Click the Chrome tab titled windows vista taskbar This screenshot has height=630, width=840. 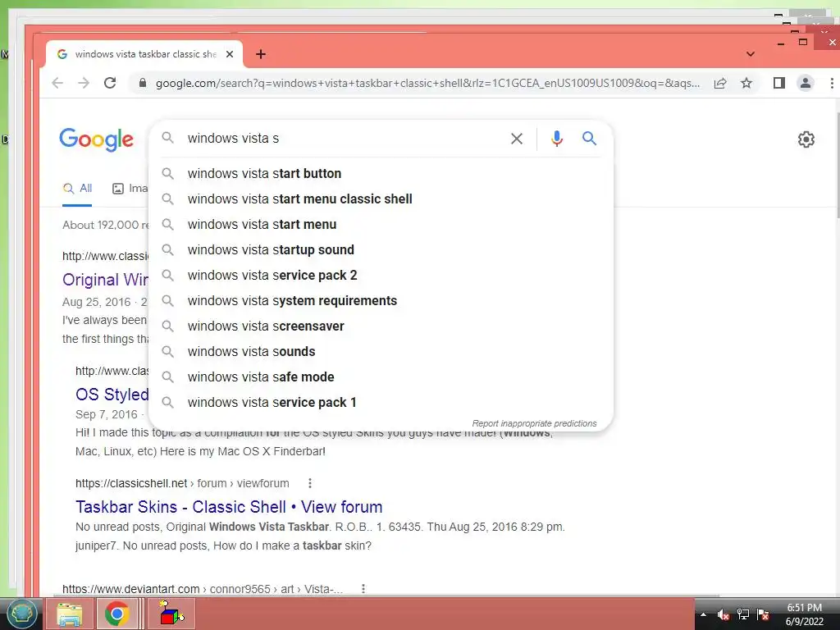[144, 54]
